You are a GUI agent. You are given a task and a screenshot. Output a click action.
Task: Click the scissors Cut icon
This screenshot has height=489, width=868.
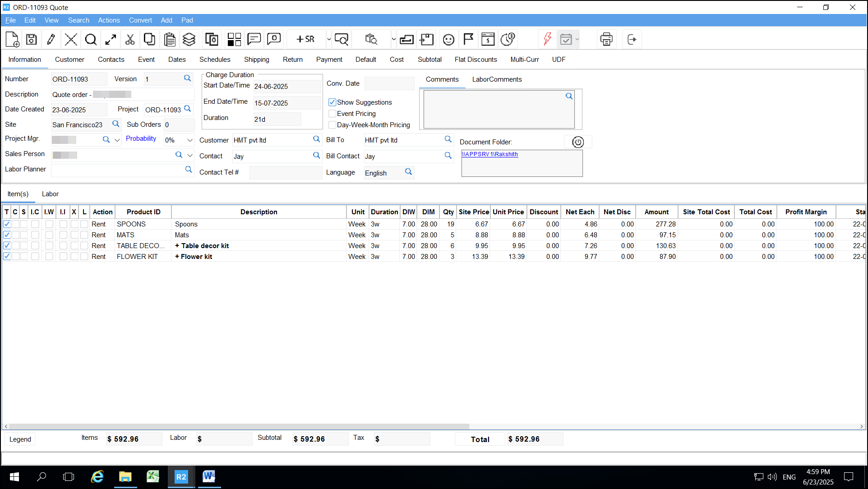click(x=130, y=40)
